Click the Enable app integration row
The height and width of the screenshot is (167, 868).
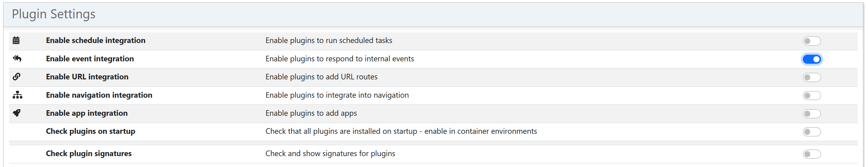tap(404, 113)
